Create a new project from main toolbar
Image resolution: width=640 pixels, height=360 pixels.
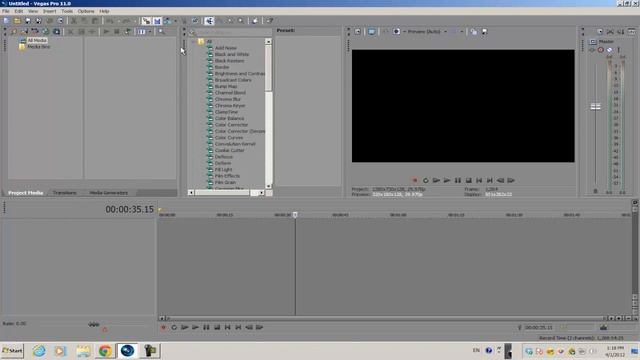coord(6,21)
